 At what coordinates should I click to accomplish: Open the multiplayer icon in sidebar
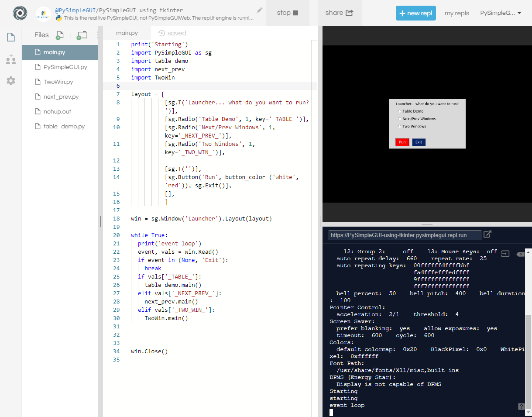click(x=11, y=59)
